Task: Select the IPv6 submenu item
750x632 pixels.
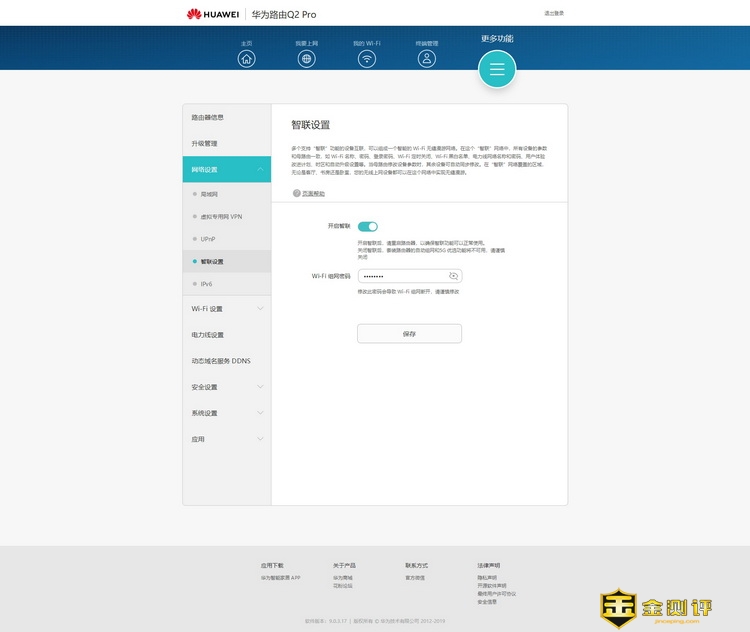Action: tap(207, 284)
